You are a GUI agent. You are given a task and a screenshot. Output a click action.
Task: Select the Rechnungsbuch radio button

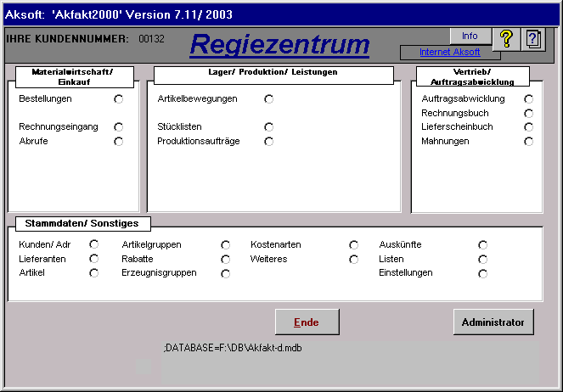[528, 113]
